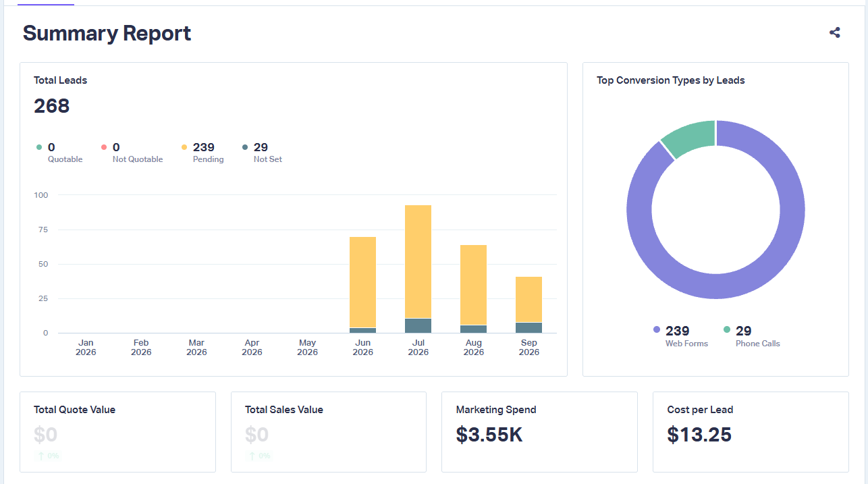Image resolution: width=868 pixels, height=484 pixels.
Task: Click the Cost per Lead label
Action: click(700, 410)
